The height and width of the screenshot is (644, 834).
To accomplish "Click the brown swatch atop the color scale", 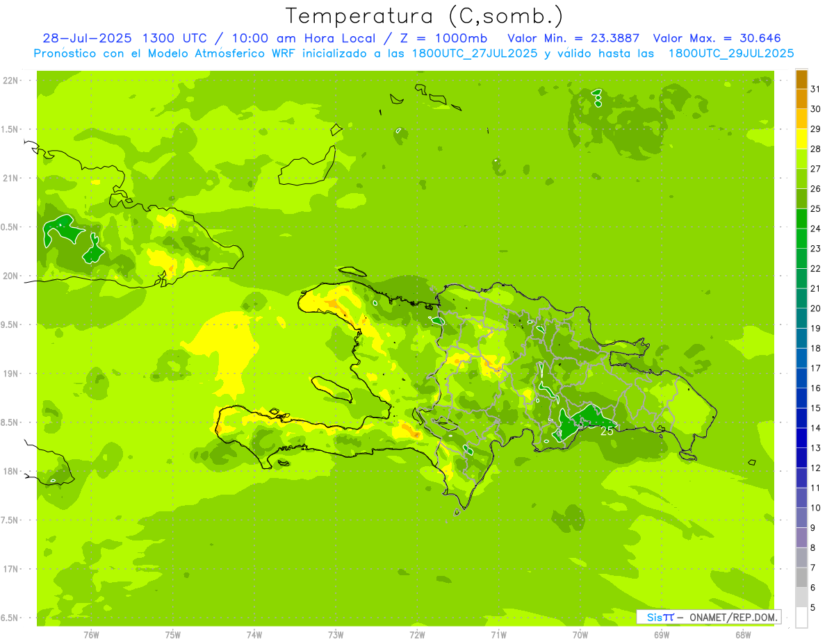I will (801, 79).
